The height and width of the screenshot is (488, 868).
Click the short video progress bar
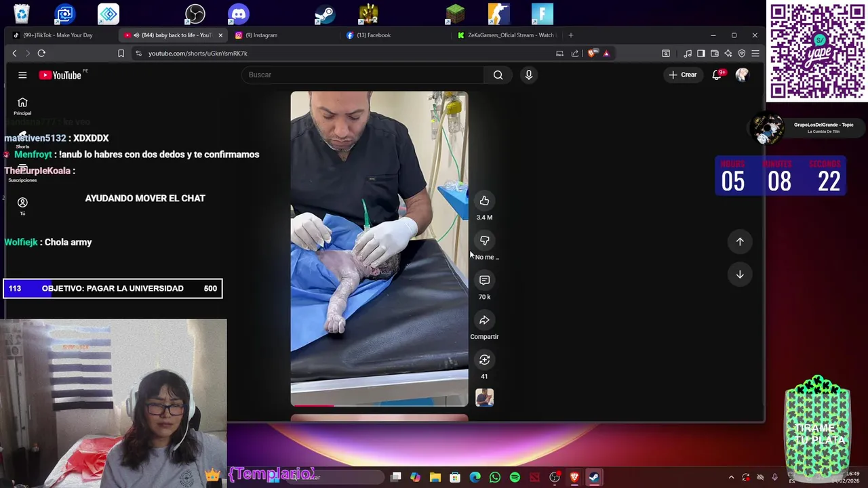pos(379,405)
